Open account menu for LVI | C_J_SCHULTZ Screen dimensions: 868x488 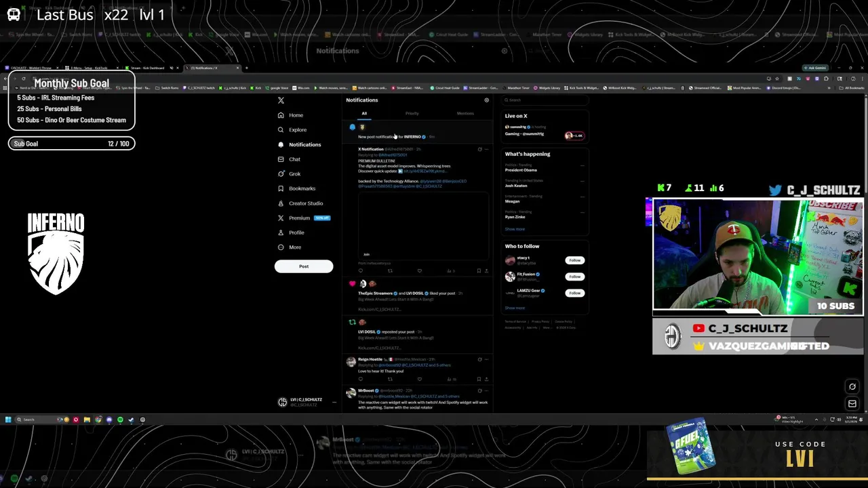click(x=307, y=401)
